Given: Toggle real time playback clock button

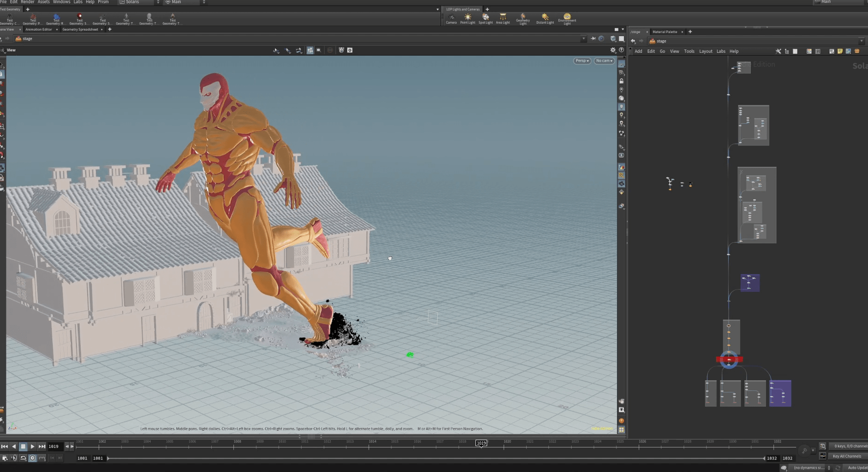Looking at the screenshot, I should point(32,458).
